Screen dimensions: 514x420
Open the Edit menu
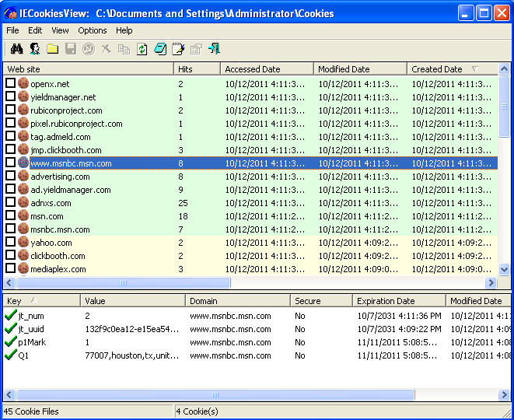point(35,30)
